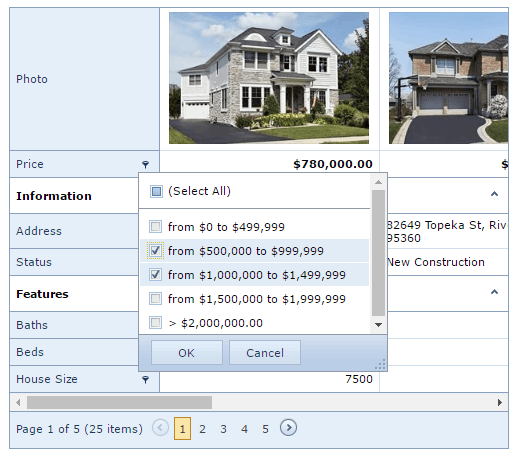Click the filter list scroll-down arrow
Image resolution: width=522 pixels, height=457 pixels.
(x=378, y=325)
